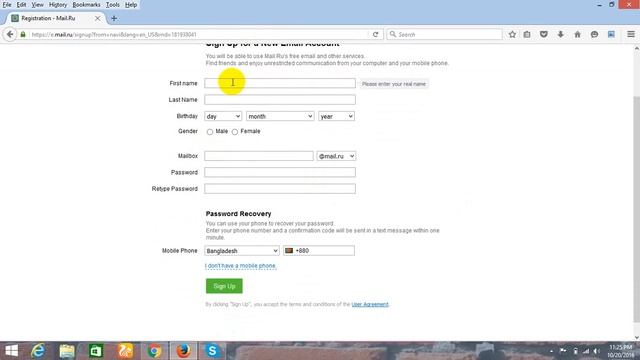640x360 pixels.
Task: Open the orange taskbar application icon
Action: tap(125, 351)
